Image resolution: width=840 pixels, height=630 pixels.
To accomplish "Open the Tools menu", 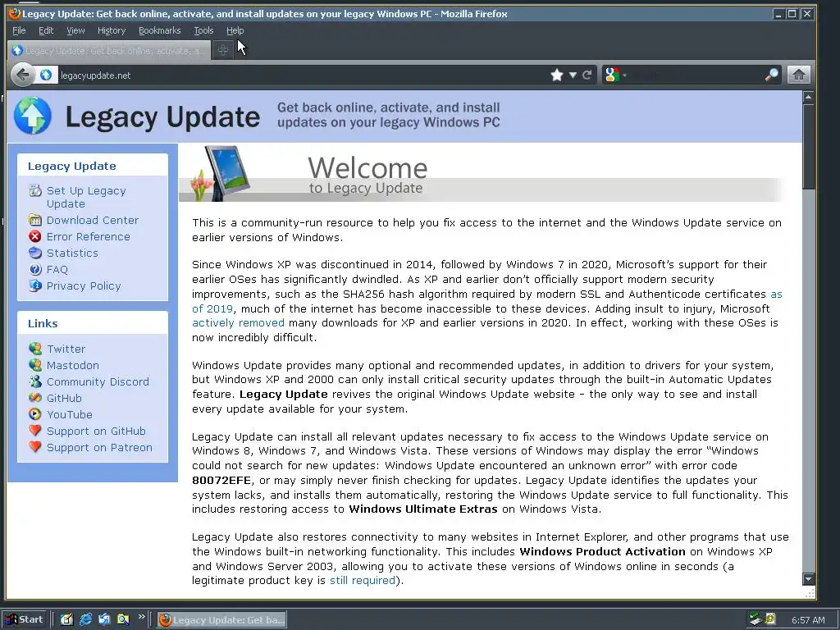I will 203,30.
